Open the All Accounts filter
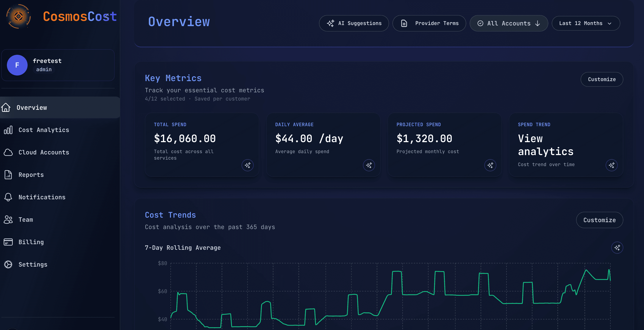The width and height of the screenshot is (644, 330). click(x=509, y=23)
